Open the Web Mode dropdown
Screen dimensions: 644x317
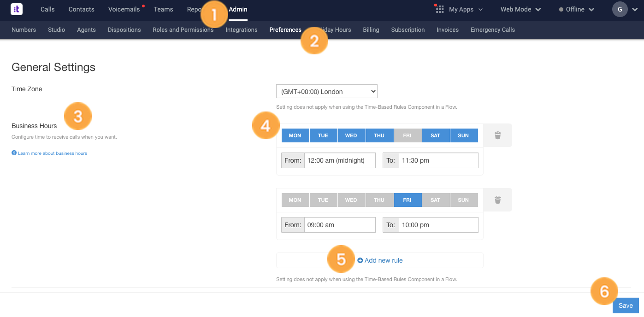pyautogui.click(x=521, y=9)
